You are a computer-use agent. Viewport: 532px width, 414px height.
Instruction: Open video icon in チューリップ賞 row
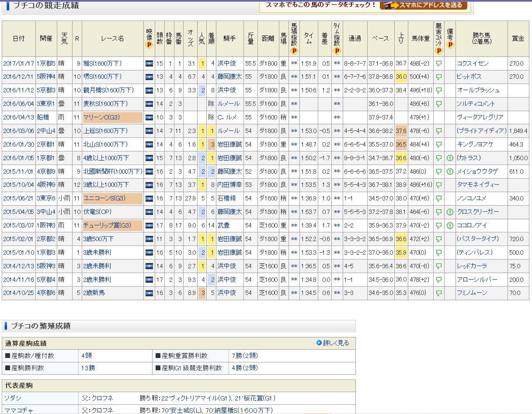tap(149, 225)
